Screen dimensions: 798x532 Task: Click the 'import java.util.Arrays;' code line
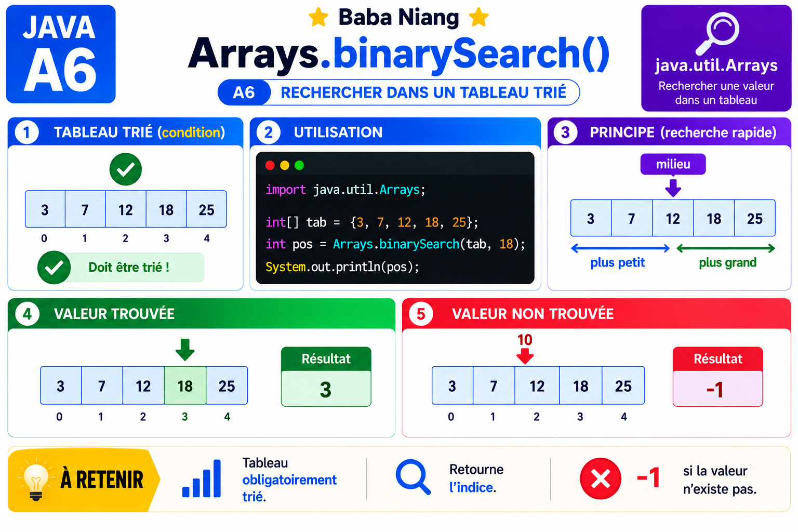point(345,190)
